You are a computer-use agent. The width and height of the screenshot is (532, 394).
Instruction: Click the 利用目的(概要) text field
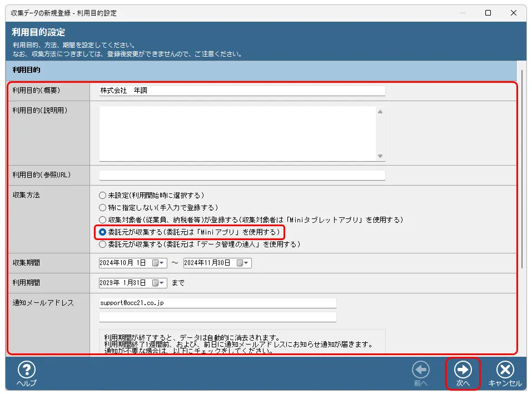coord(242,91)
